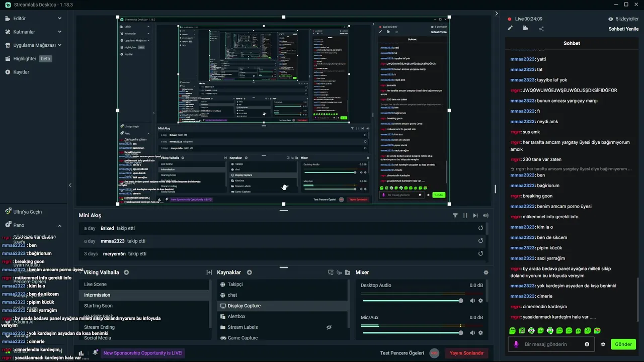The height and width of the screenshot is (362, 644).
Task: Mute Mic/Aux speaker icon
Action: point(472,333)
